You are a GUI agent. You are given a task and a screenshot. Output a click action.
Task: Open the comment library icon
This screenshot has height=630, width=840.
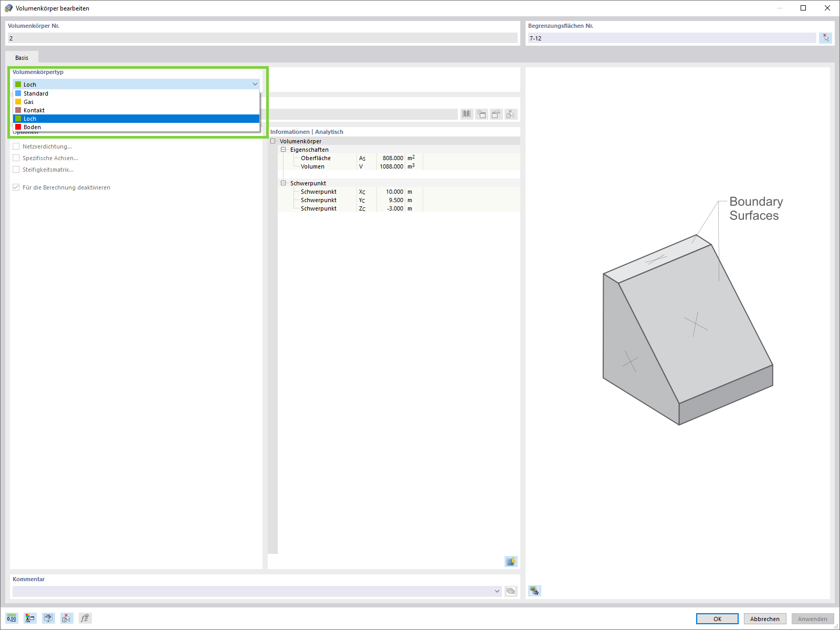coord(511,591)
